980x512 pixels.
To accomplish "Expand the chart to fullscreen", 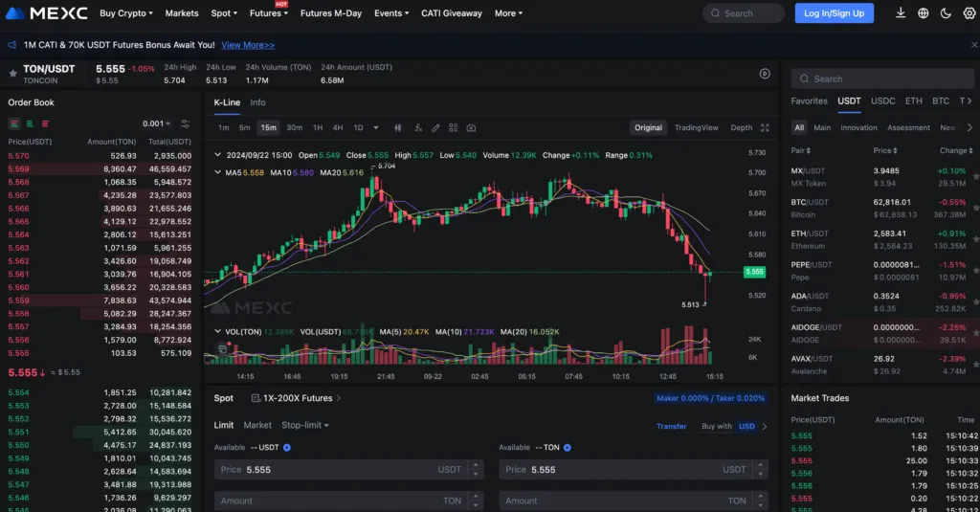I will coord(765,127).
